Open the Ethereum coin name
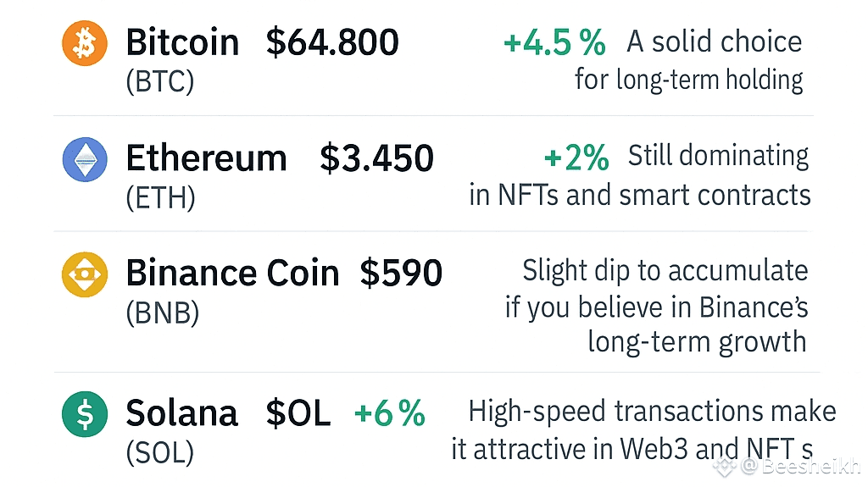The height and width of the screenshot is (487, 868). pos(206,158)
